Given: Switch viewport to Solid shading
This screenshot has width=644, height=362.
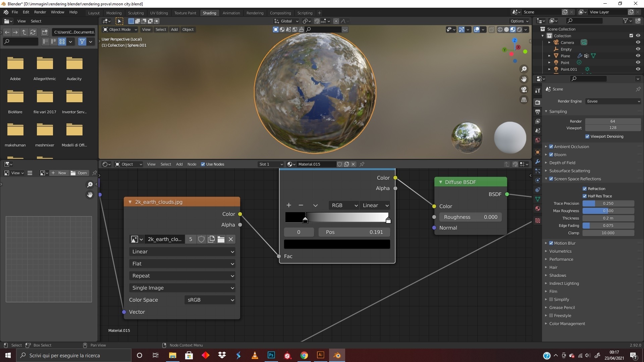Looking at the screenshot, I should 506,29.
